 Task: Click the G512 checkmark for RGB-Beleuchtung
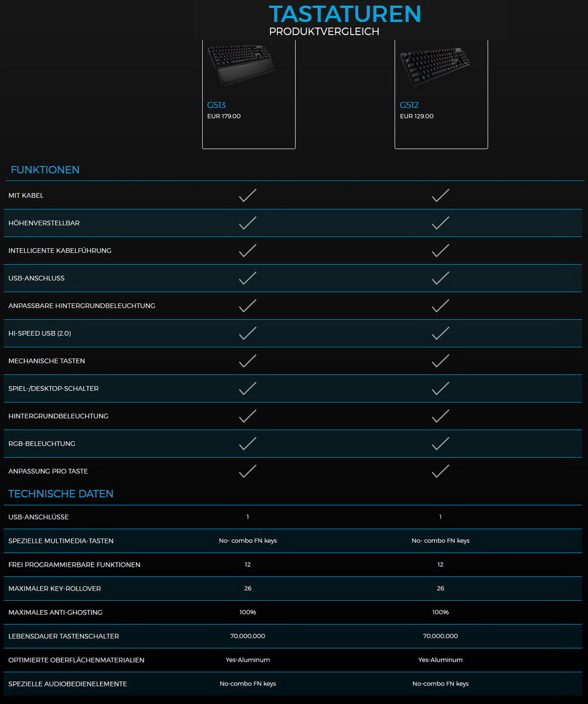pyautogui.click(x=440, y=444)
